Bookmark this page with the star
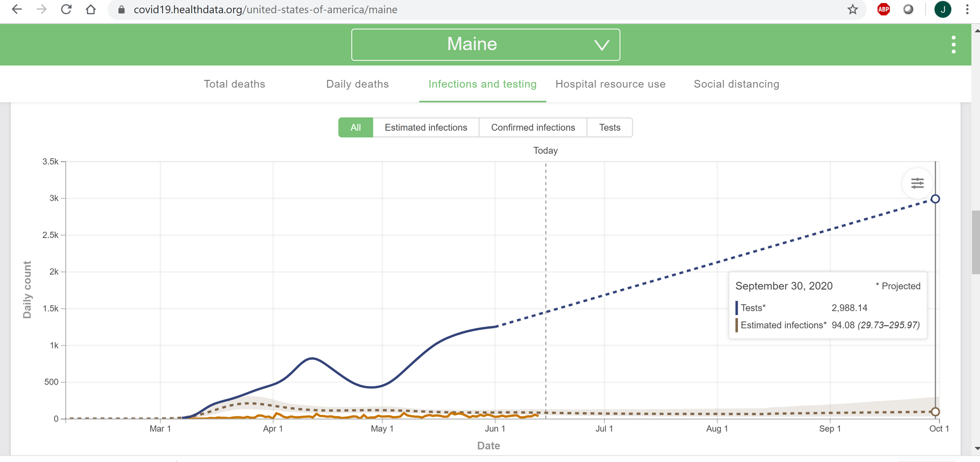The image size is (980, 462). pyautogui.click(x=853, y=9)
